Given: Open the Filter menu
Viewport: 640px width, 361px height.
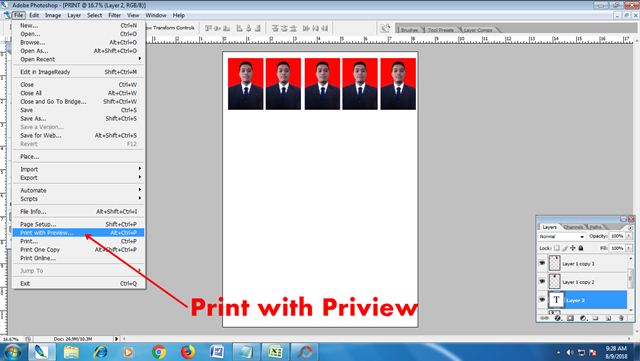Looking at the screenshot, I should click(114, 15).
